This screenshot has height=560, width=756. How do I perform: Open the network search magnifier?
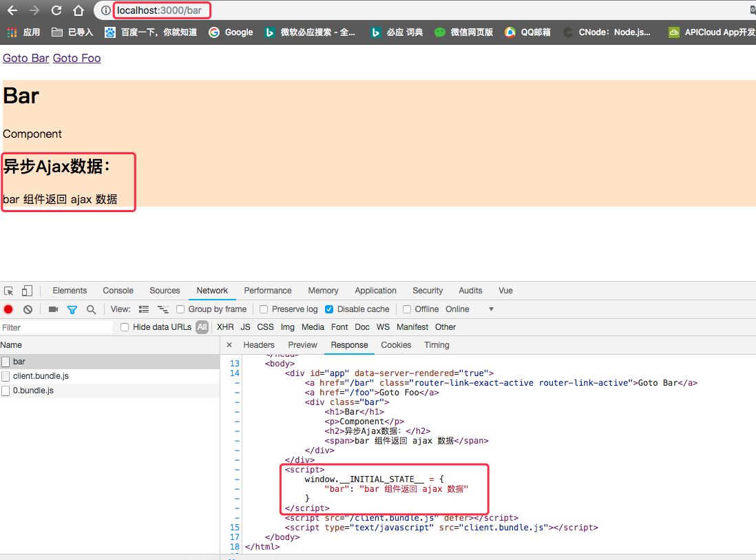91,309
